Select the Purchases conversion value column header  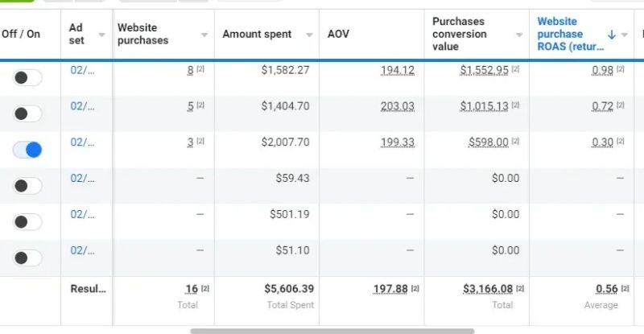pyautogui.click(x=460, y=34)
